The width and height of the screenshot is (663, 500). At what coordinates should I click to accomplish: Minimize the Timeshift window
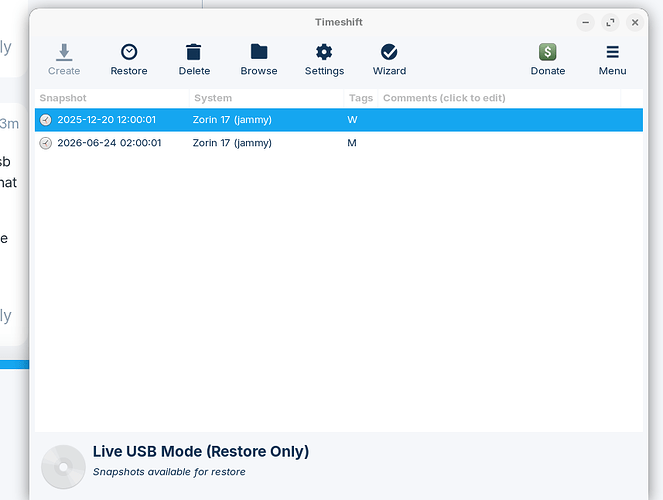(586, 22)
